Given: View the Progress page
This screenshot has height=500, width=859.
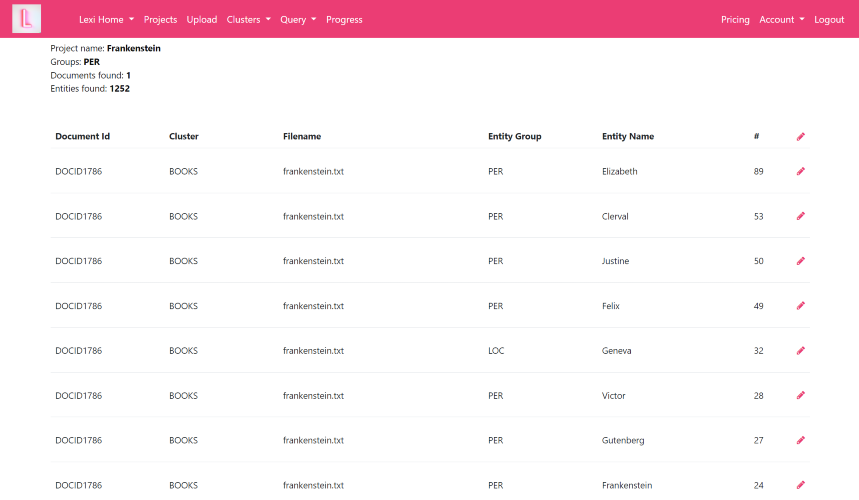Looking at the screenshot, I should [344, 20].
